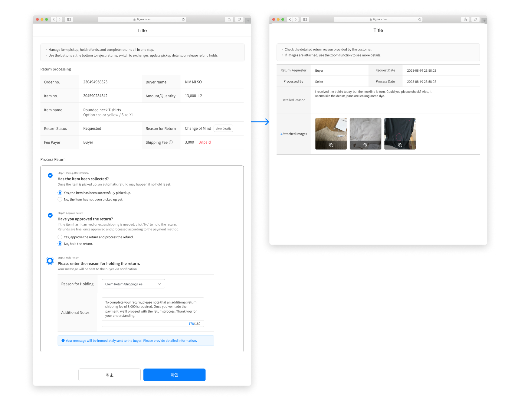Select 'Yes, the item has been successfully picked up'
The image size is (521, 420).
pyautogui.click(x=60, y=193)
